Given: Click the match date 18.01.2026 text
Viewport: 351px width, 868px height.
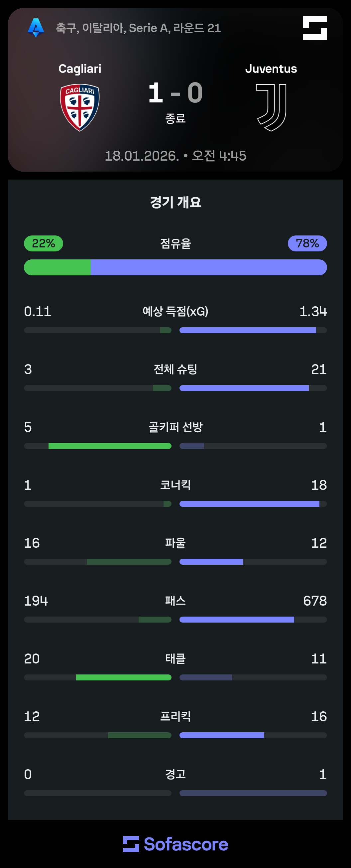Looking at the screenshot, I should tap(142, 156).
